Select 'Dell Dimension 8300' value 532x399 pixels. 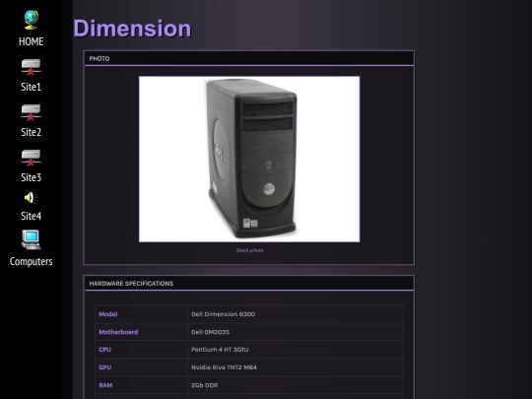point(223,314)
